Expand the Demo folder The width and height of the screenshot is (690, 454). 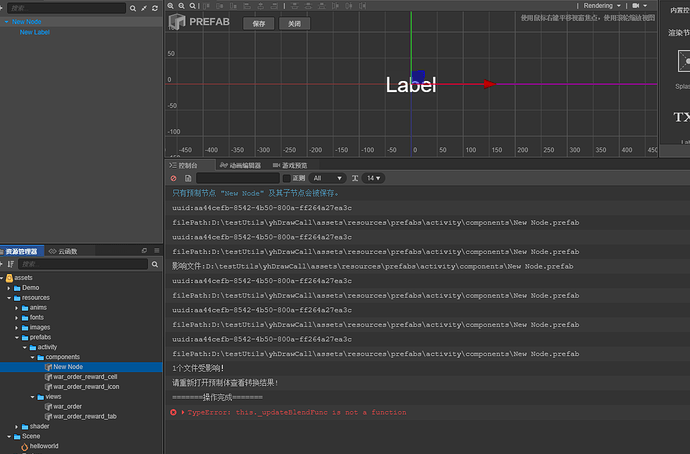[x=9, y=288]
